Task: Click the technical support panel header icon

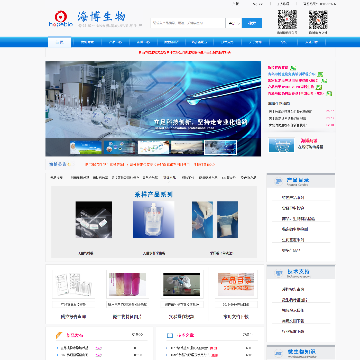Action: 278,273
